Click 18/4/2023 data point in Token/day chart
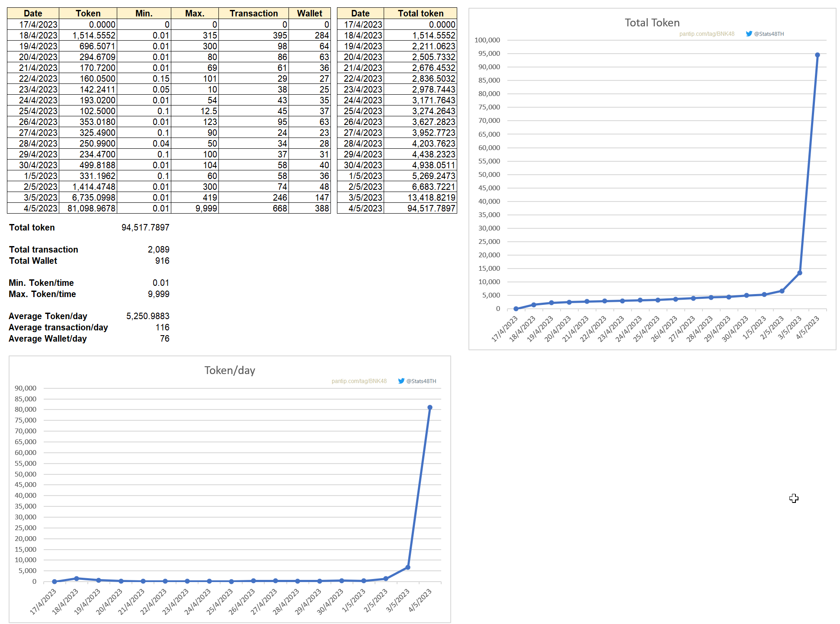 pos(77,578)
